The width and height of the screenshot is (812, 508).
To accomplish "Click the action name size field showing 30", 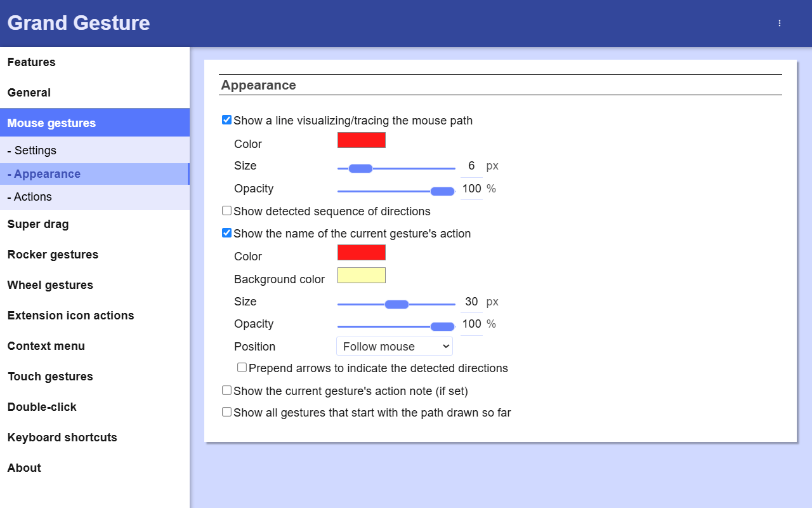I will [471, 302].
